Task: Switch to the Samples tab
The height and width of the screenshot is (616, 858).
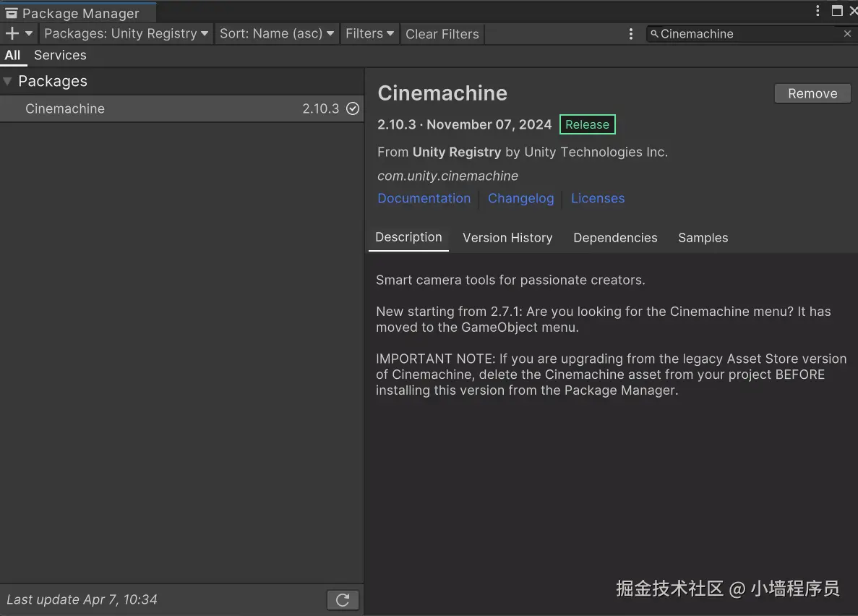Action: click(703, 238)
